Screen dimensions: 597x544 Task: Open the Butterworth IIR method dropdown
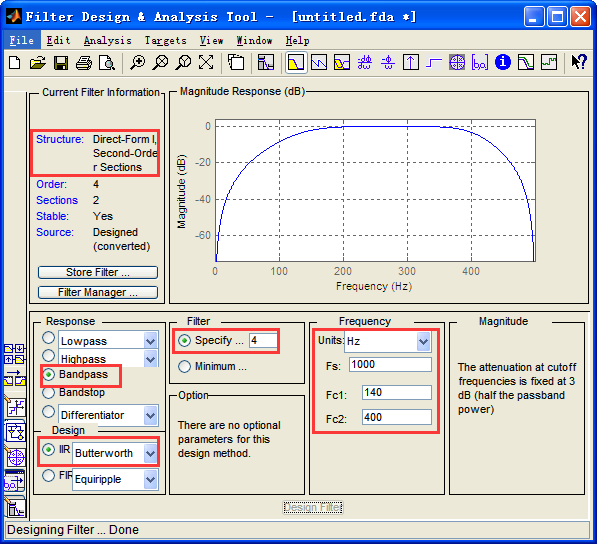(151, 453)
